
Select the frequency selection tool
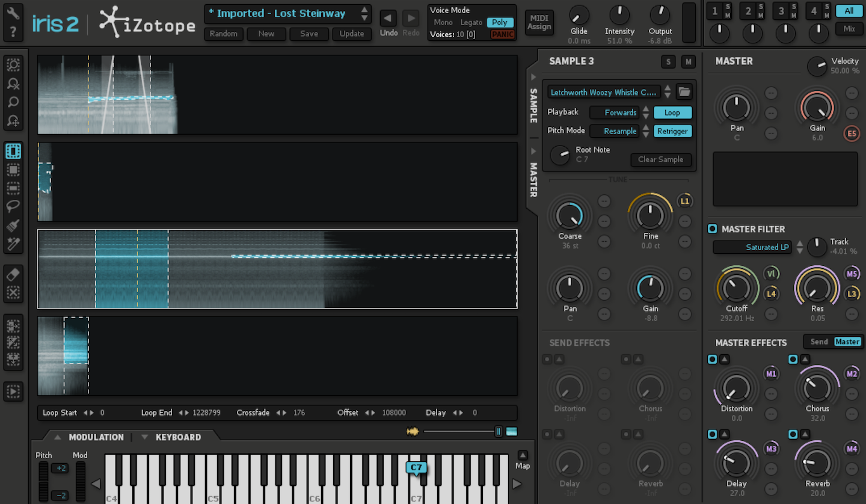[13, 188]
